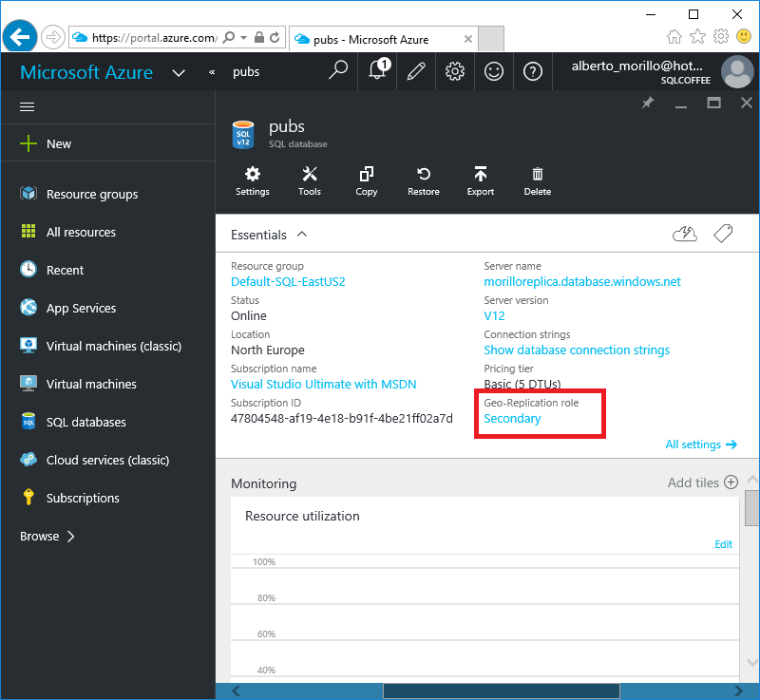Open morilloreplica.database.windows.net server link

point(582,281)
